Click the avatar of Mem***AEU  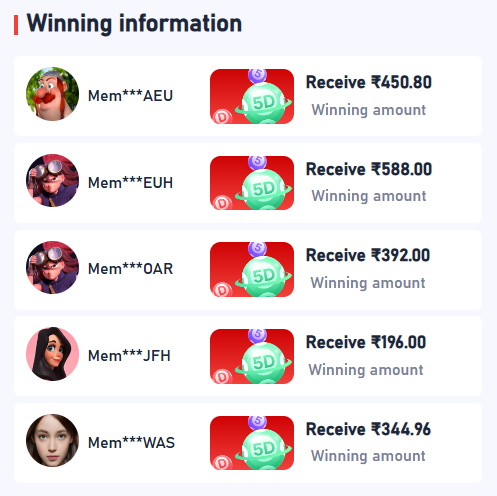coord(52,94)
